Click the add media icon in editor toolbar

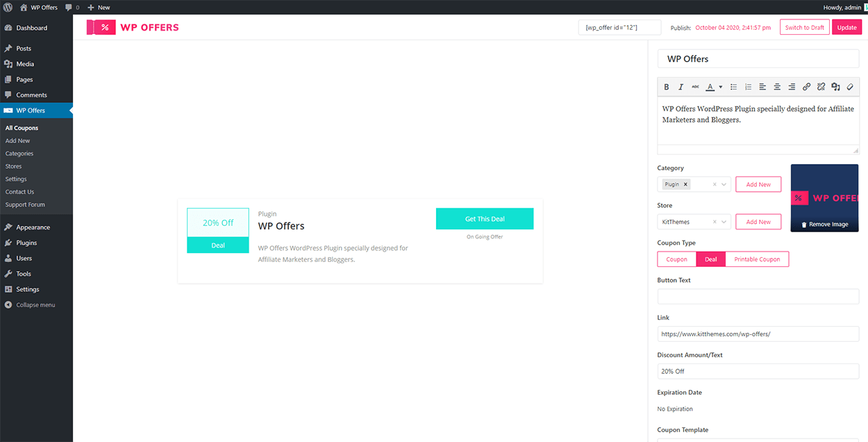pos(835,87)
